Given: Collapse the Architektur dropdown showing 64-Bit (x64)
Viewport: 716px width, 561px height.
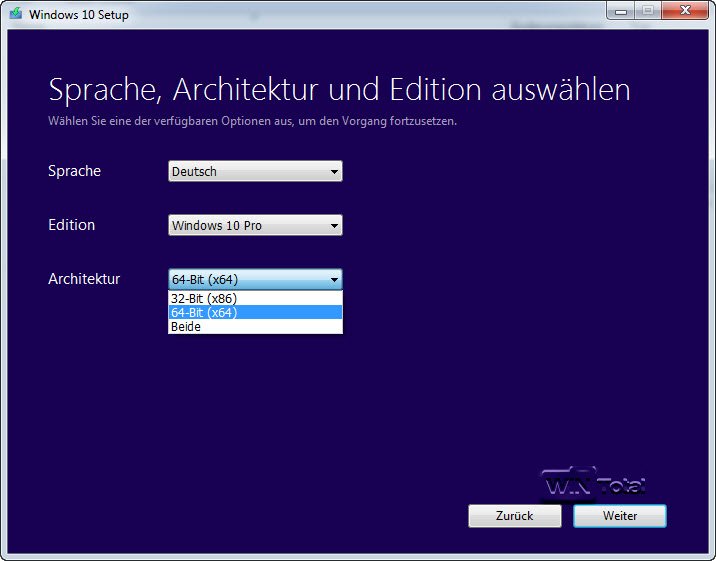Looking at the screenshot, I should [255, 279].
